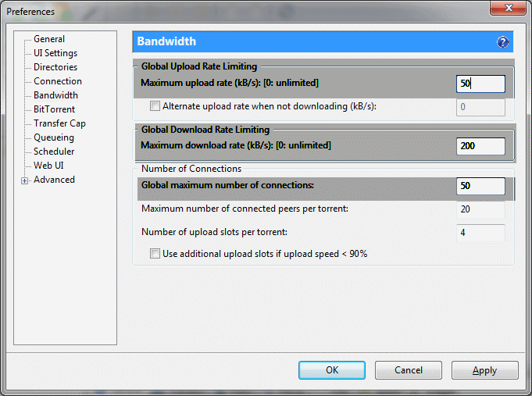Viewport: 532px width, 396px height.
Task: Focus the maximum download rate field
Action: click(x=480, y=146)
